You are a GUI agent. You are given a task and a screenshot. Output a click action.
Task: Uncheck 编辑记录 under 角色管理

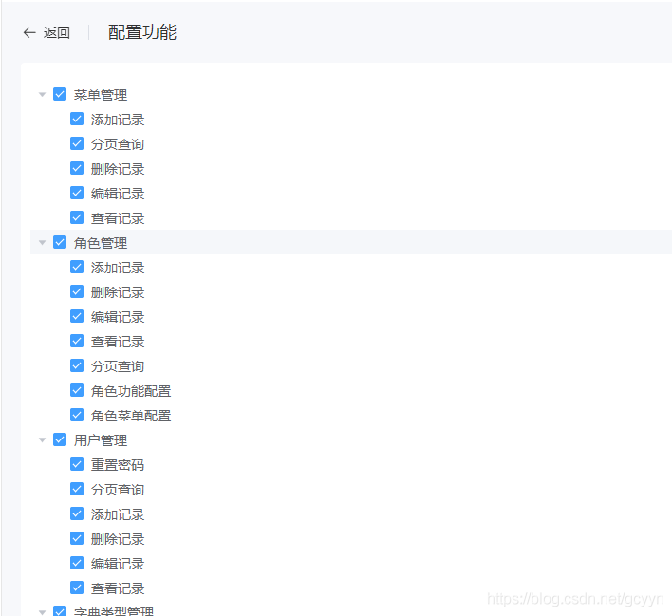point(77,316)
